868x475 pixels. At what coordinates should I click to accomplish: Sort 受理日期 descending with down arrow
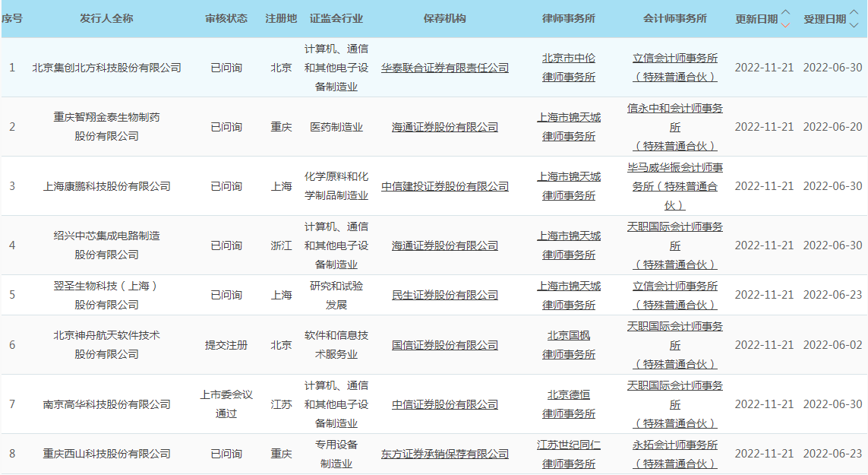pyautogui.click(x=854, y=24)
